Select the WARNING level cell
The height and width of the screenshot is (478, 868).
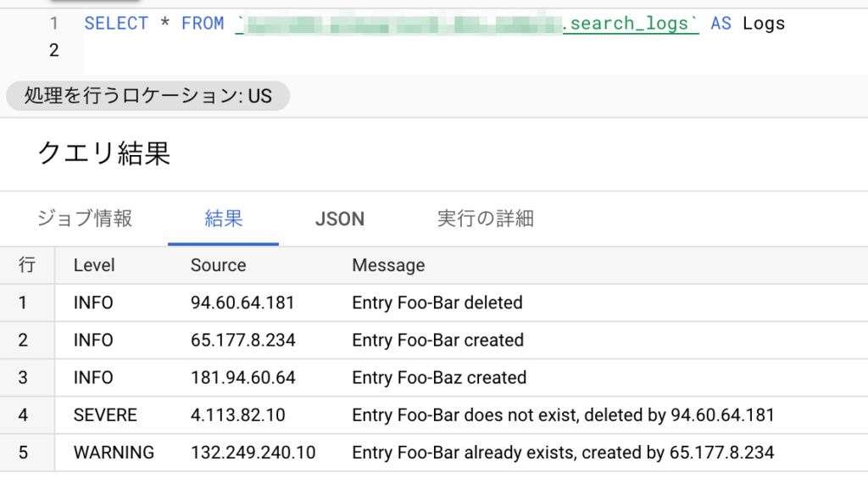pos(114,453)
